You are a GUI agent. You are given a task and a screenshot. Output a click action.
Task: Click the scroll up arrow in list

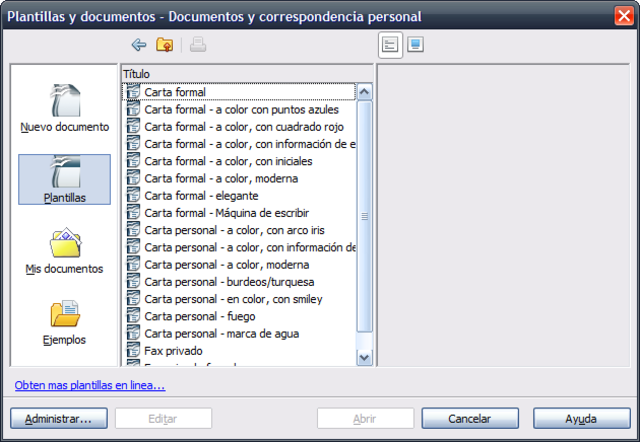point(364,92)
